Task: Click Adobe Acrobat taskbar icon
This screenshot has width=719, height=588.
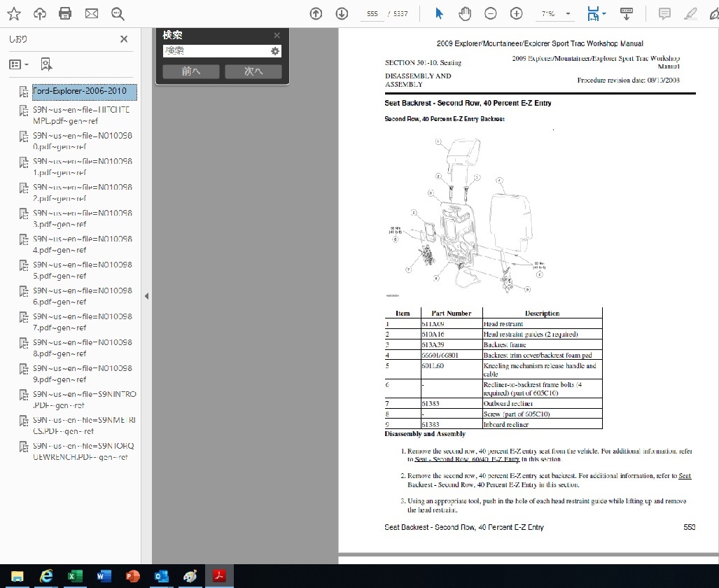Action: (219, 576)
